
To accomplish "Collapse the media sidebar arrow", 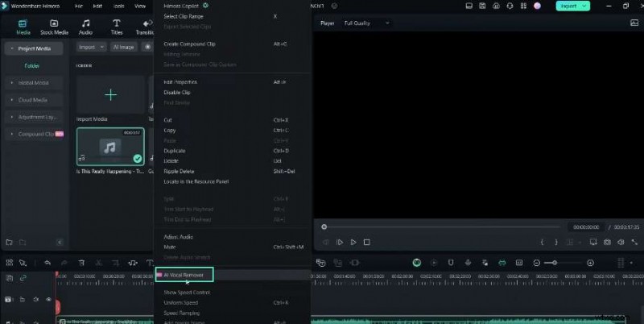I will pos(60,242).
